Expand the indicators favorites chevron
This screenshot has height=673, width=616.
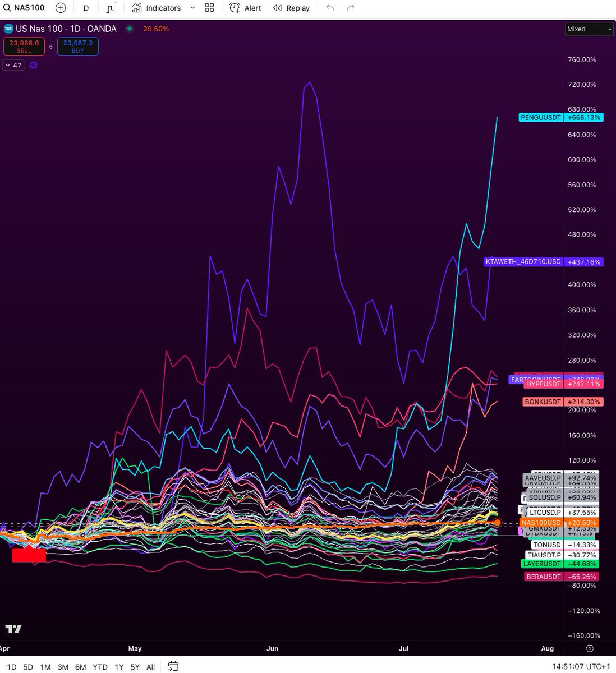tap(192, 8)
